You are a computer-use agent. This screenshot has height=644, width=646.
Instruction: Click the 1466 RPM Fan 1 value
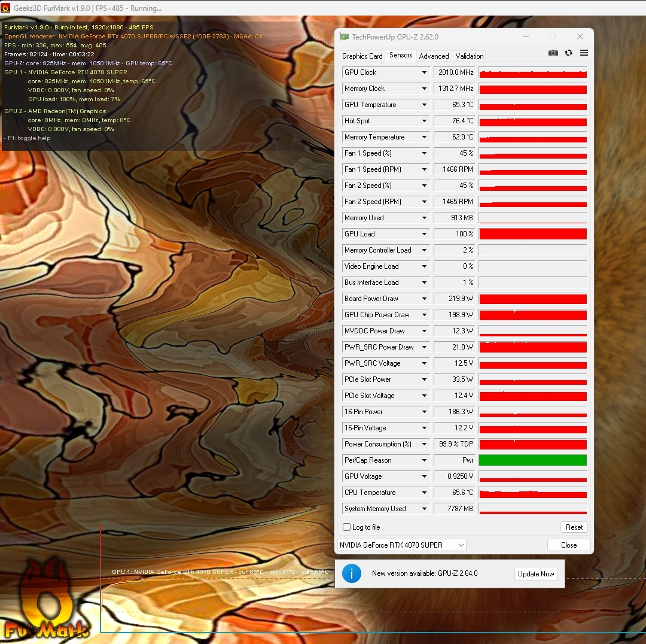click(455, 169)
